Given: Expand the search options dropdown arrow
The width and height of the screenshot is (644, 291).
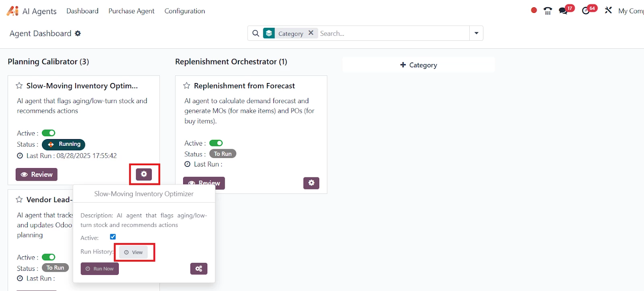Looking at the screenshot, I should point(476,33).
